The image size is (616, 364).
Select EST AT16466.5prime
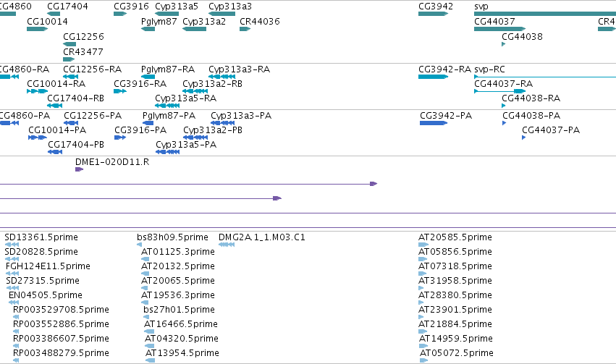pyautogui.click(x=149, y=332)
